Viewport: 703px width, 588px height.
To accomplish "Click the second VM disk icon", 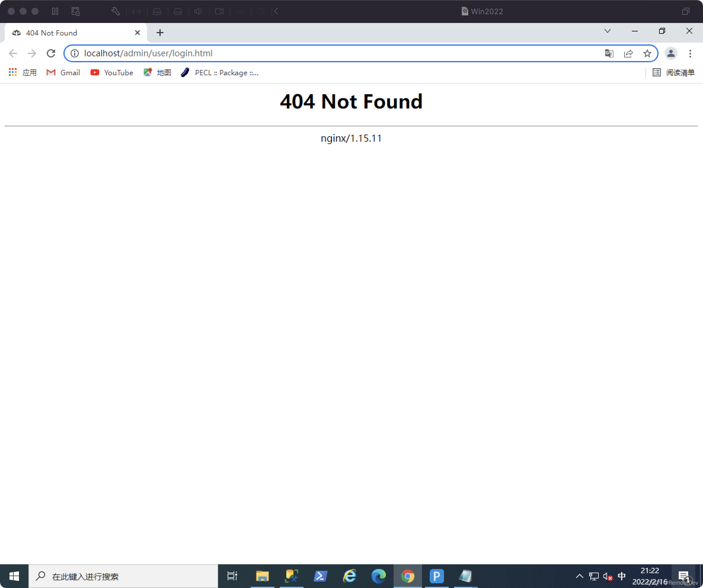I will 178,11.
